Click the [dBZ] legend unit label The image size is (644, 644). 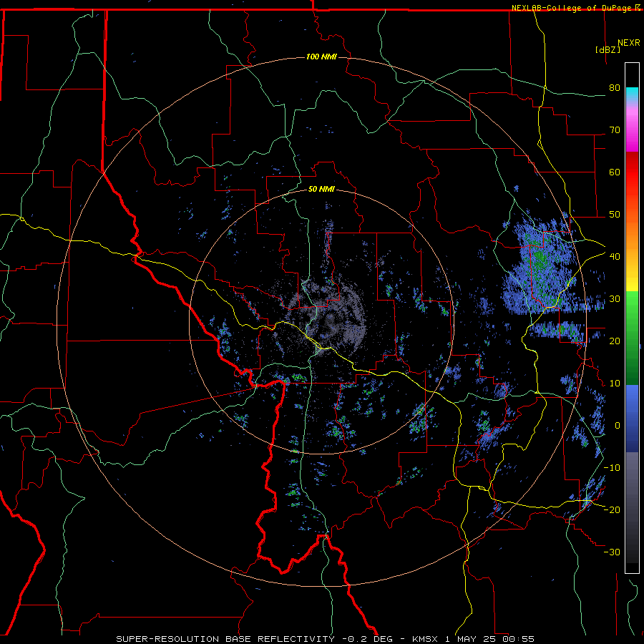pos(608,49)
